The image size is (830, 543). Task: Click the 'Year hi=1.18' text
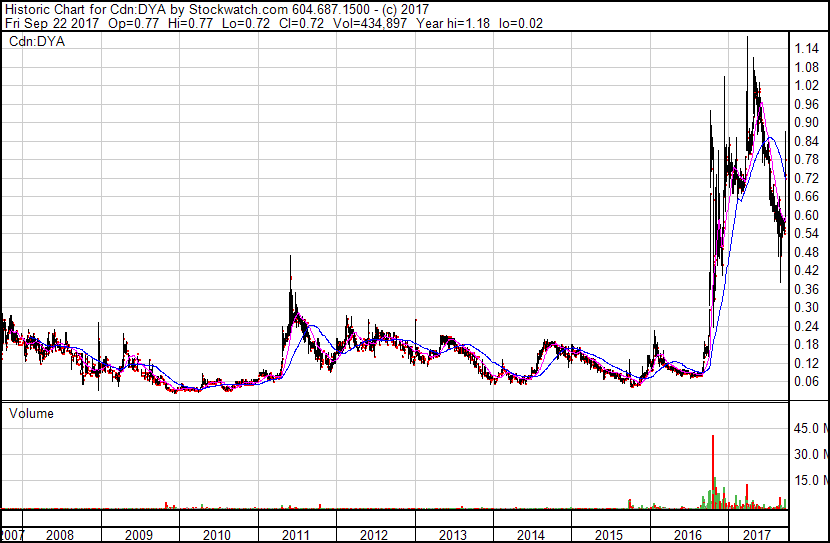453,23
